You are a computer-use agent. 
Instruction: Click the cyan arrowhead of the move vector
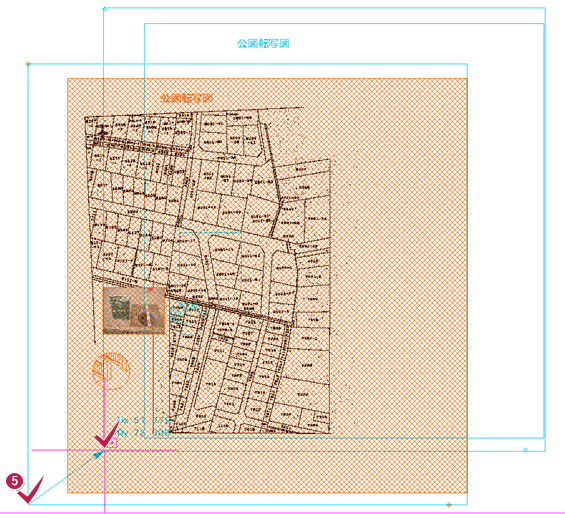(x=98, y=455)
